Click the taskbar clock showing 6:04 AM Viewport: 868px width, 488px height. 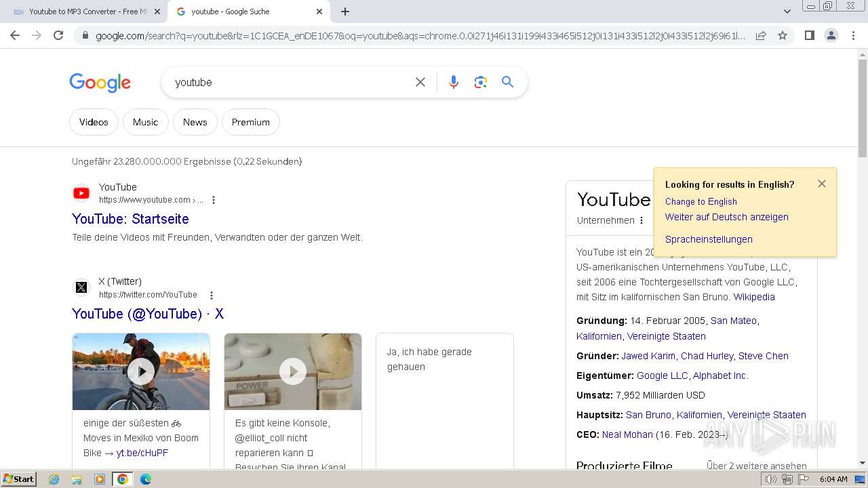[x=833, y=479]
